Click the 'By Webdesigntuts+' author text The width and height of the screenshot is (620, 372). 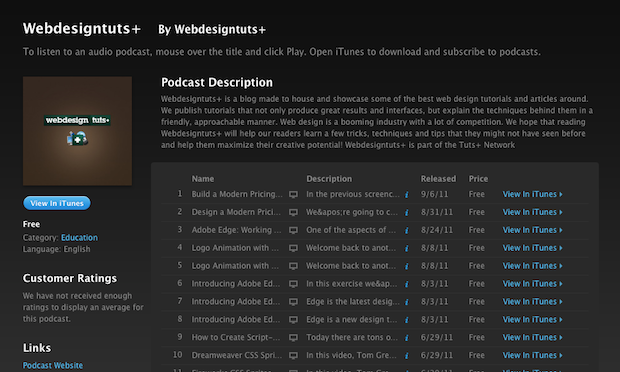click(x=212, y=29)
